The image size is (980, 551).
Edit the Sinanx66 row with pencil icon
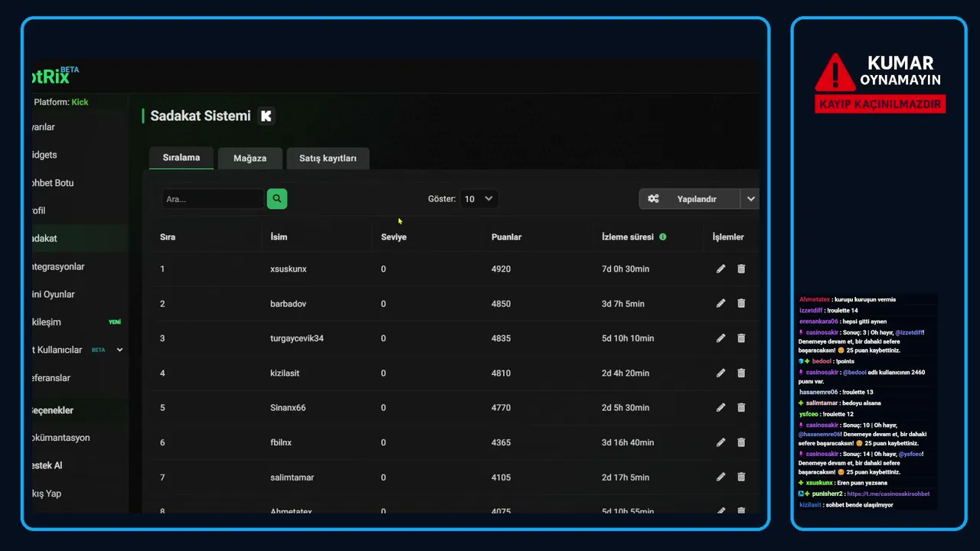(720, 407)
